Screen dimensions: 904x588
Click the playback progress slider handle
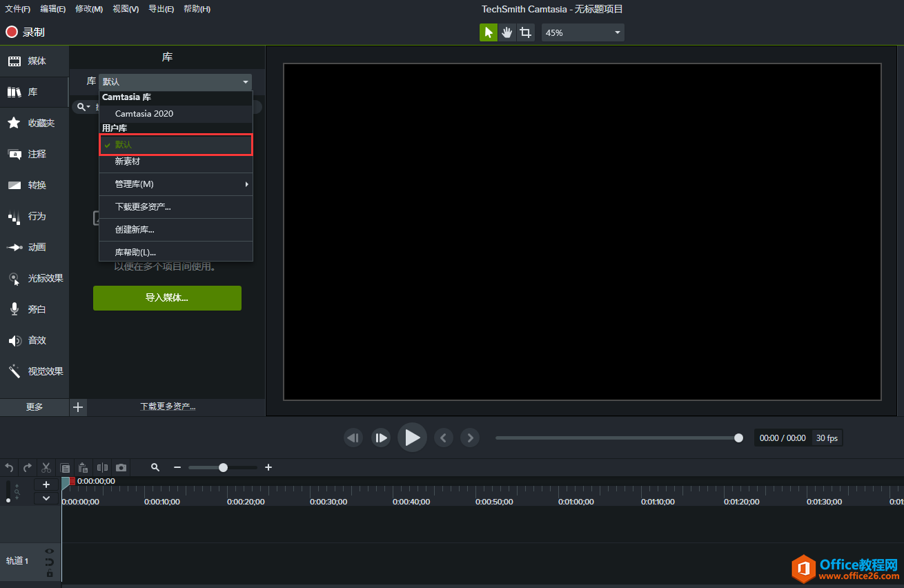coord(738,438)
